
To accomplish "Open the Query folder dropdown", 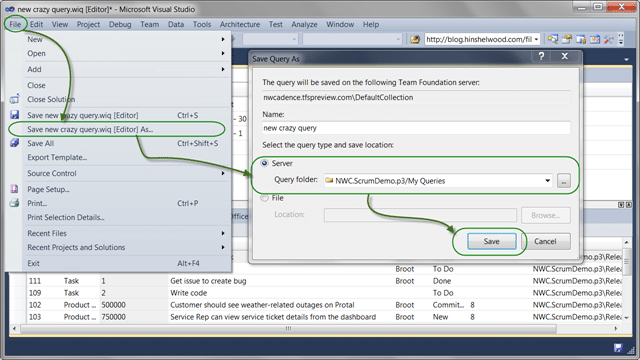I will 547,180.
